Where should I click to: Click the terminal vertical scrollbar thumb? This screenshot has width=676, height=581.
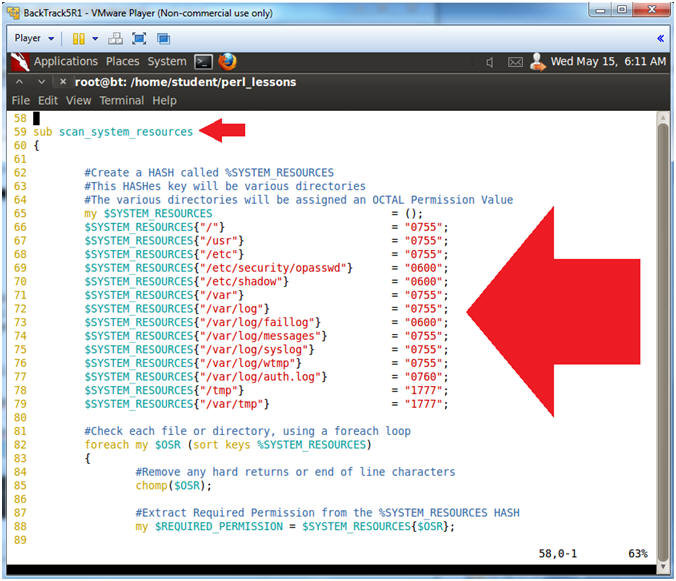[663, 340]
